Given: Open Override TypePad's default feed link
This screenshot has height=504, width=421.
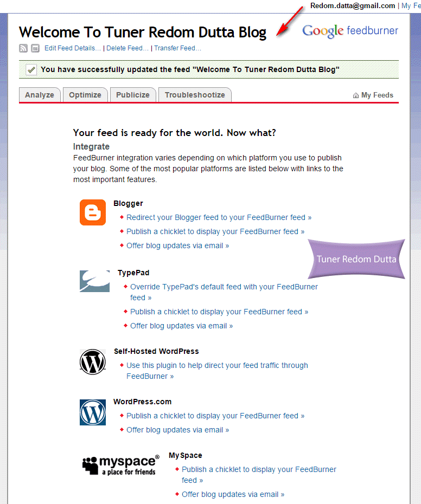Looking at the screenshot, I should coord(224,292).
